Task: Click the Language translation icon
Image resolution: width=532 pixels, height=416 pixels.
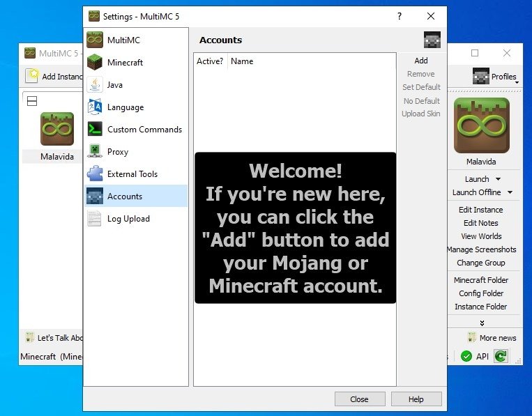Action: point(95,107)
